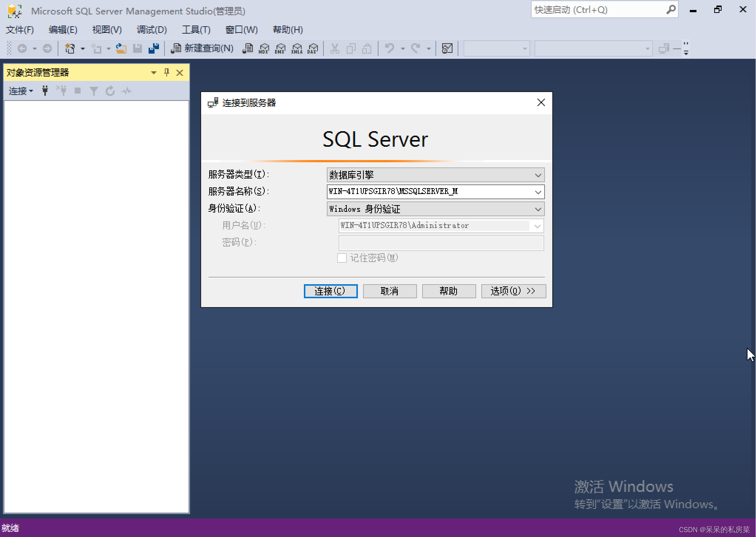
Task: Click connect Object Explorer plug icon
Action: tap(45, 91)
